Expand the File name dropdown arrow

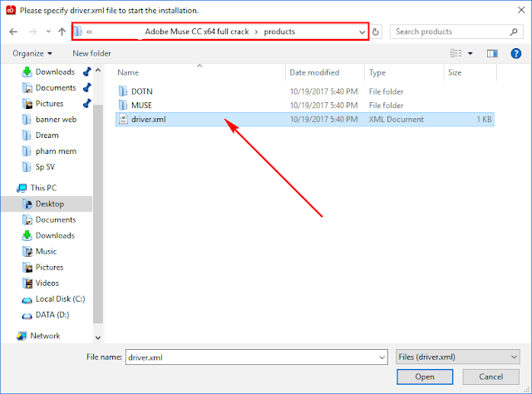tap(382, 357)
